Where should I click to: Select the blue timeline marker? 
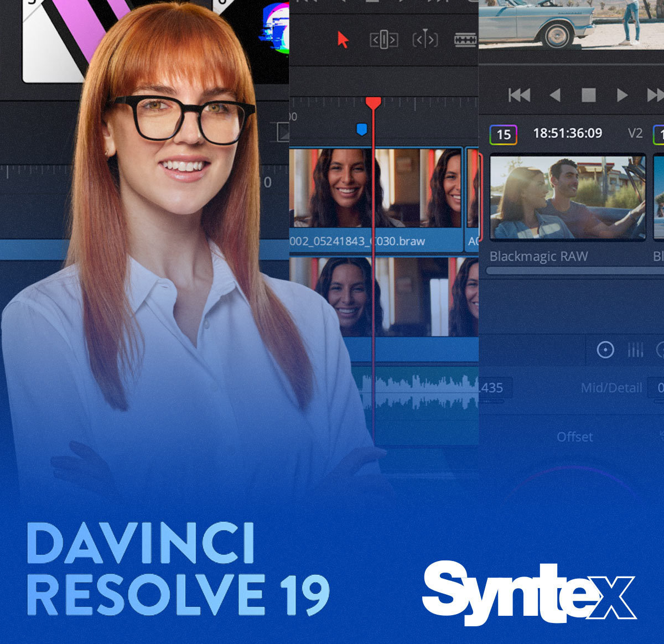coord(361,129)
